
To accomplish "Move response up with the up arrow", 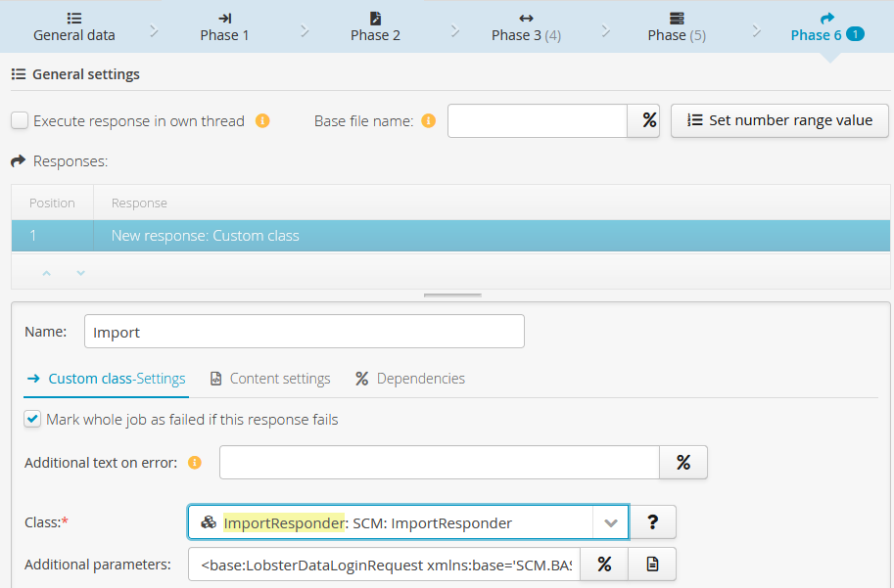I will pyautogui.click(x=46, y=273).
